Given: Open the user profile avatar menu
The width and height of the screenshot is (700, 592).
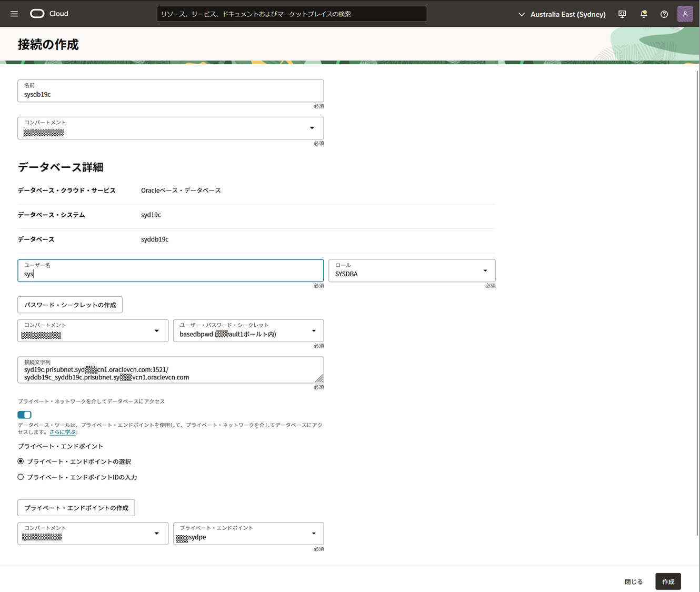Looking at the screenshot, I should [x=685, y=14].
